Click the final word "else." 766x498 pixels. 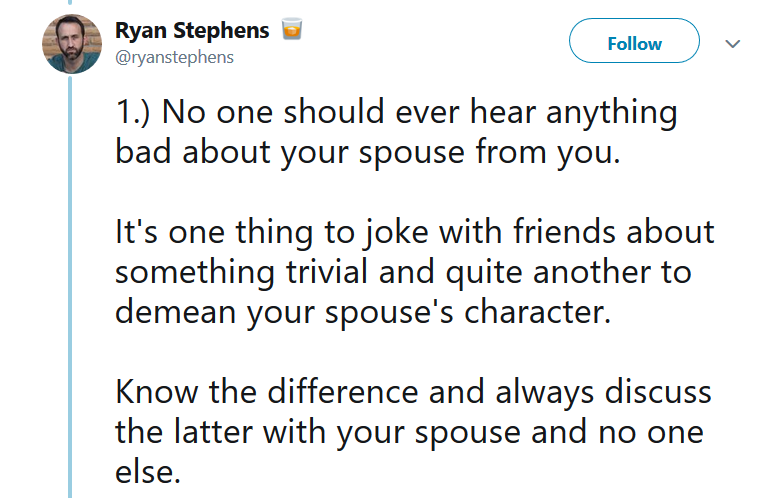148,472
